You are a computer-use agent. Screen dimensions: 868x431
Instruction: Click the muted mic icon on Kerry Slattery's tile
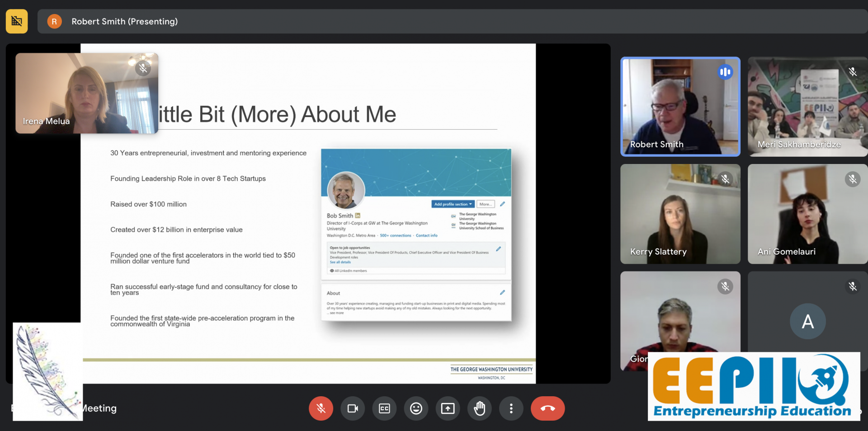(725, 179)
